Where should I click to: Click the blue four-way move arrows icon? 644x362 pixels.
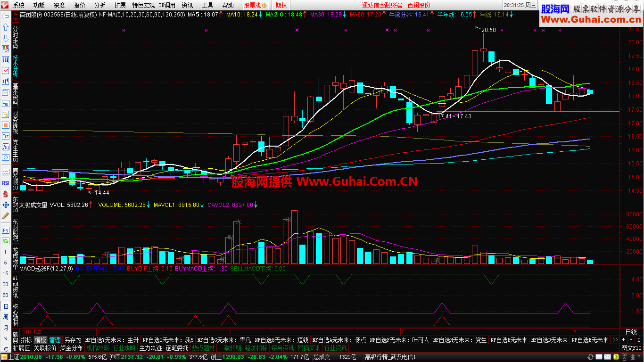(x=5, y=205)
